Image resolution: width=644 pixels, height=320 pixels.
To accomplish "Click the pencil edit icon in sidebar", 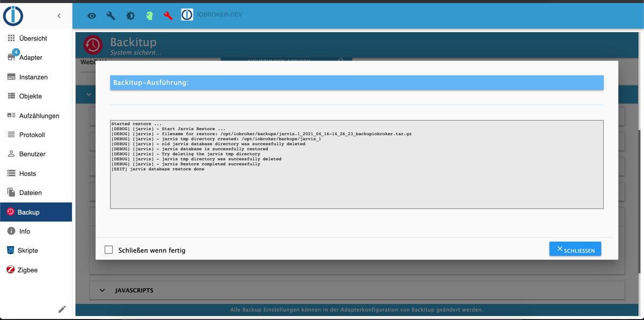I will pos(62,309).
